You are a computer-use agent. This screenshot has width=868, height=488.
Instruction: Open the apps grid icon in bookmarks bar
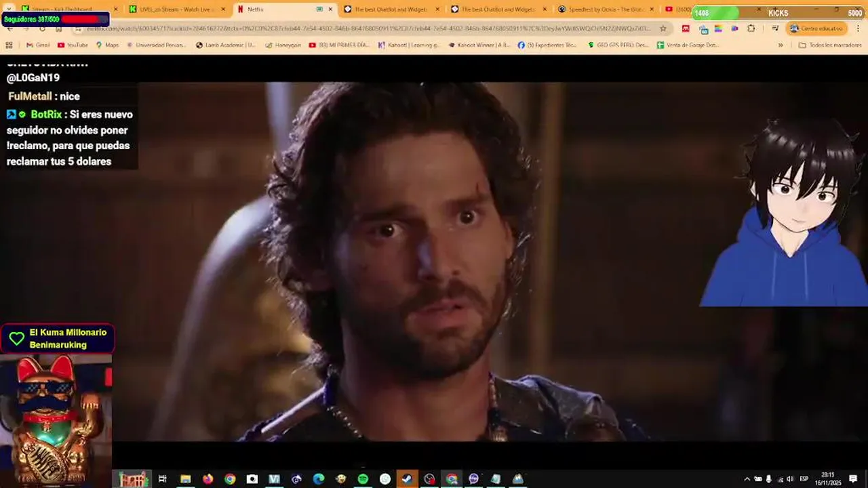tap(9, 45)
